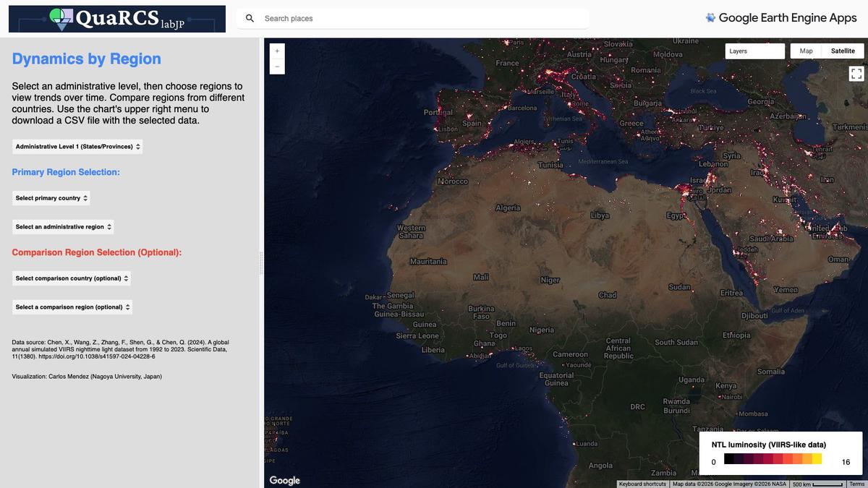The height and width of the screenshot is (488, 868).
Task: Open Select a comparison region dropdown
Action: tap(72, 307)
